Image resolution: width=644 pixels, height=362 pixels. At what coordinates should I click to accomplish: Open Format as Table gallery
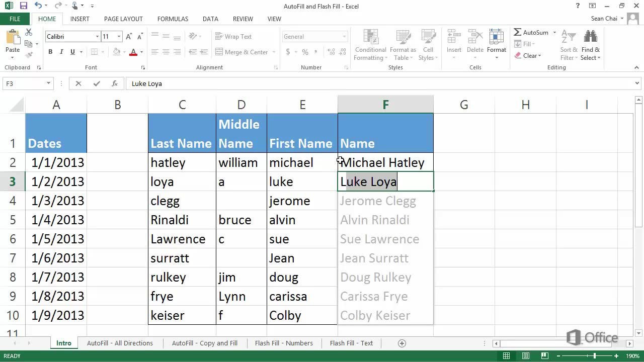point(403,45)
